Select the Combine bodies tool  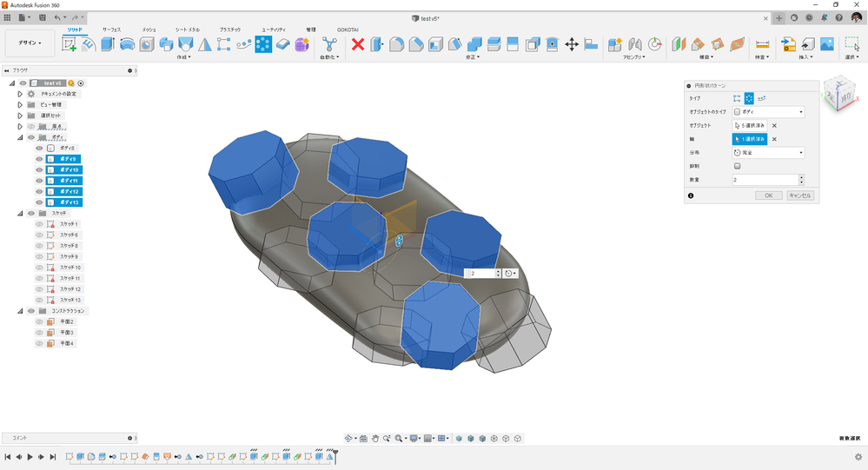coord(474,44)
